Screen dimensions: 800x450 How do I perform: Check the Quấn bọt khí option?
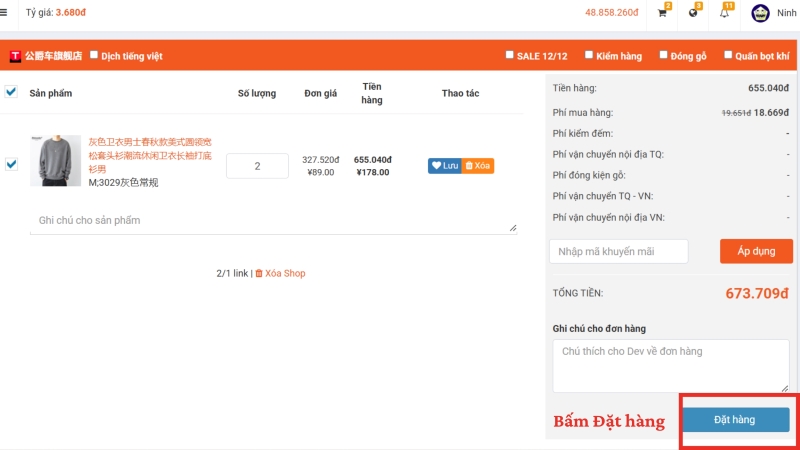(728, 55)
